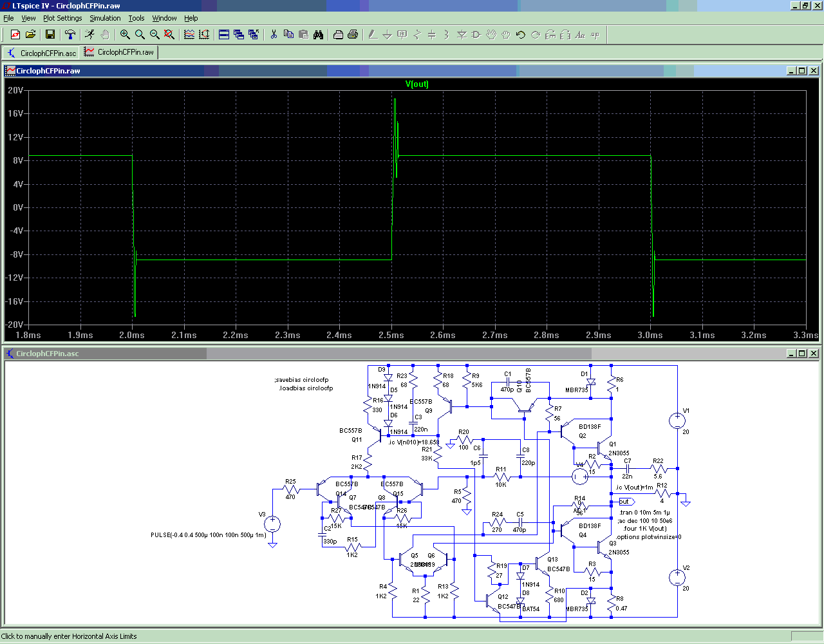Image resolution: width=824 pixels, height=644 pixels.
Task: Click the PULSE source parameters text
Action: click(x=209, y=535)
